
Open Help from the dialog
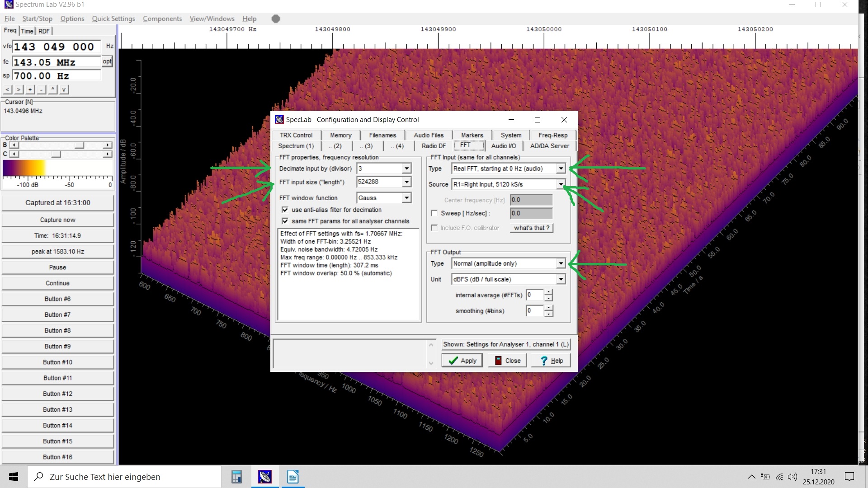click(x=551, y=361)
